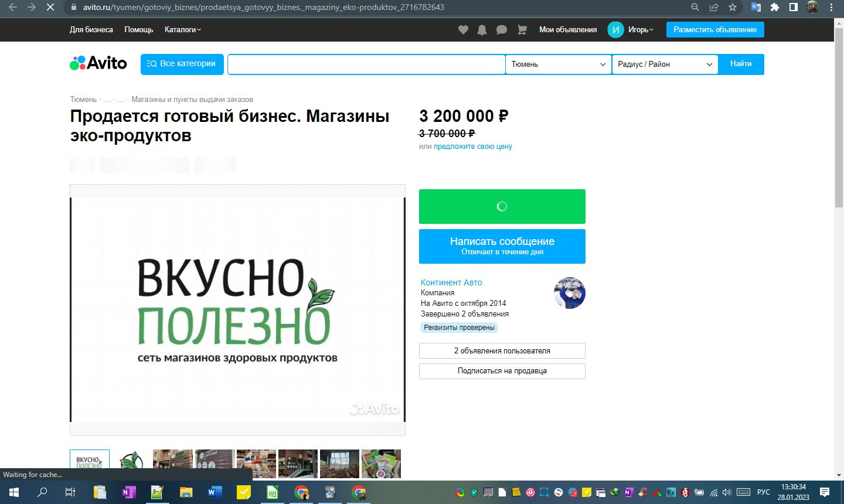Click the Тюмень breadcrumb link

(x=83, y=100)
